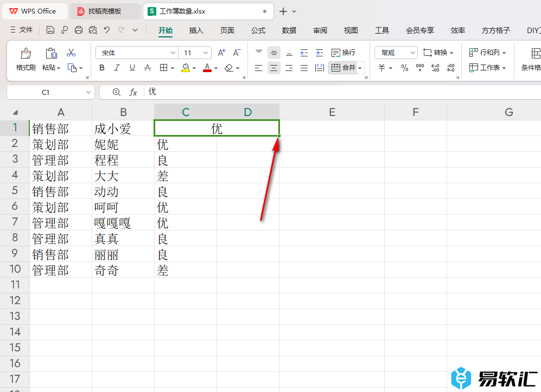This screenshot has width=541, height=392.
Task: Click the Copy icon
Action: tap(72, 68)
